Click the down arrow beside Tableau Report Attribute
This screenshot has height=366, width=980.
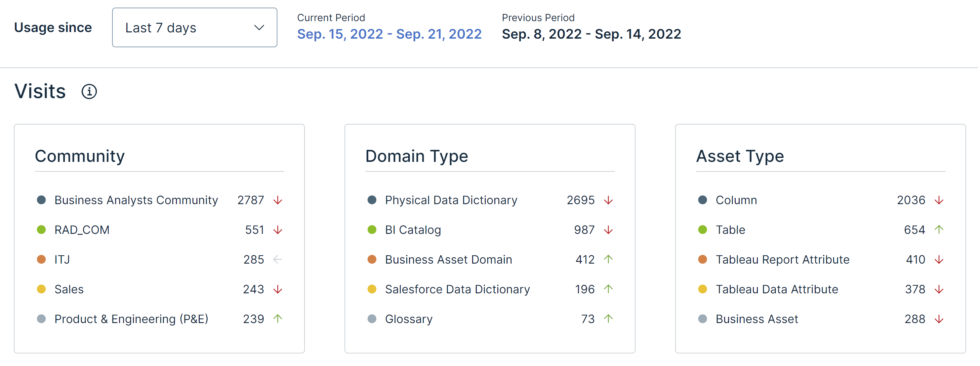coord(939,260)
